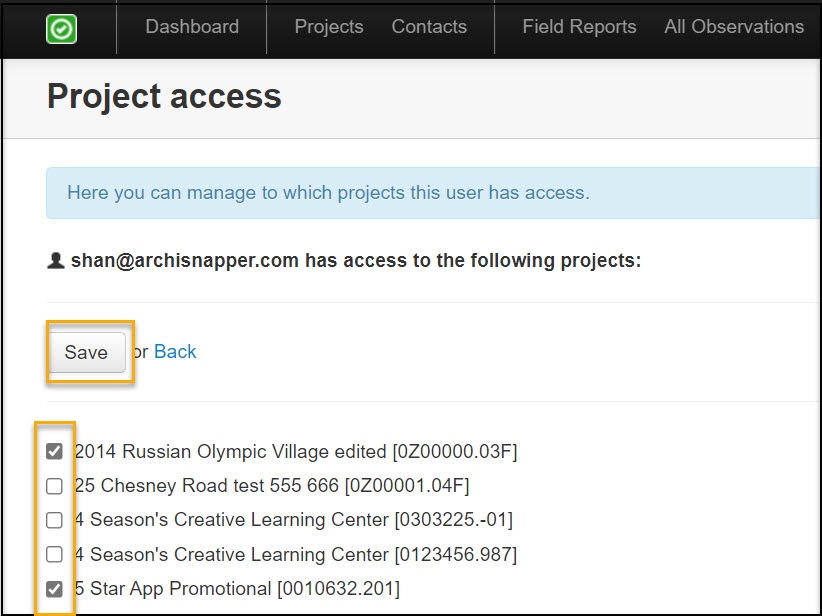Tick the 4 Season's checkbox numbered 0303225.-01
The width and height of the screenshot is (822, 616).
point(55,520)
